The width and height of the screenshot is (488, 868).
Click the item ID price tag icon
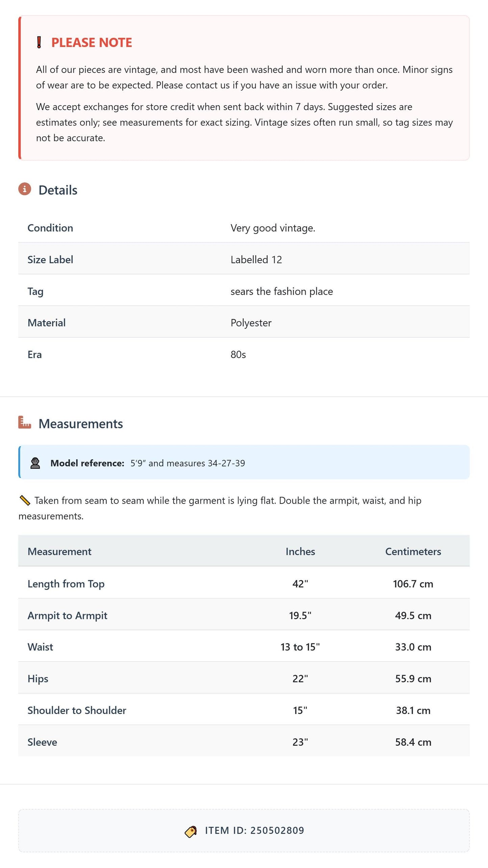tap(191, 832)
